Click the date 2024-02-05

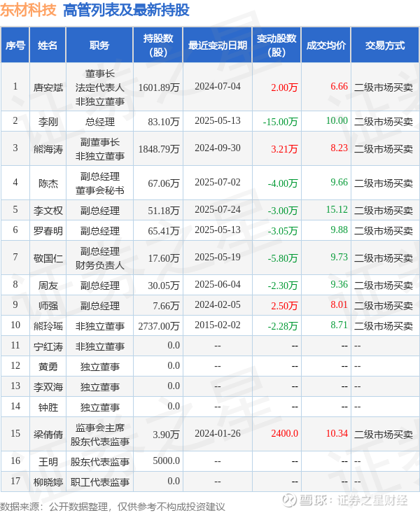click(x=218, y=304)
